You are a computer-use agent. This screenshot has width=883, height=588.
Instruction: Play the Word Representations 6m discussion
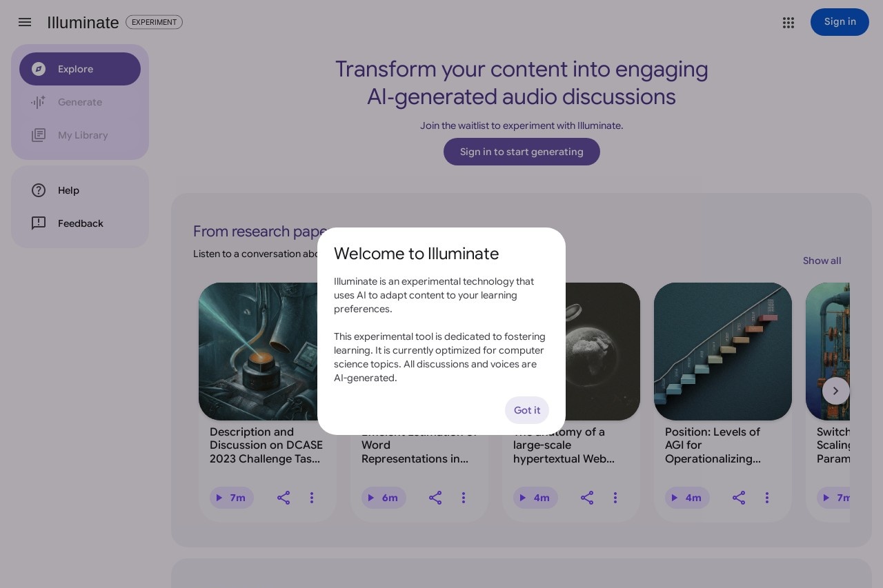coord(384,498)
